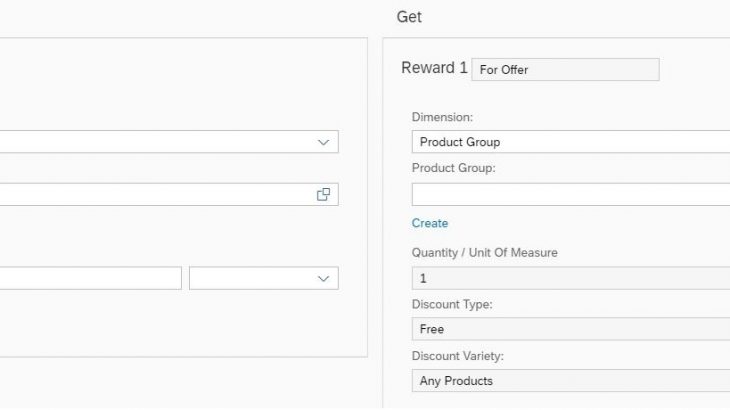Expand chevron of wide dropdown above value-help field
Screen dimensions: 730x410
click(323, 142)
